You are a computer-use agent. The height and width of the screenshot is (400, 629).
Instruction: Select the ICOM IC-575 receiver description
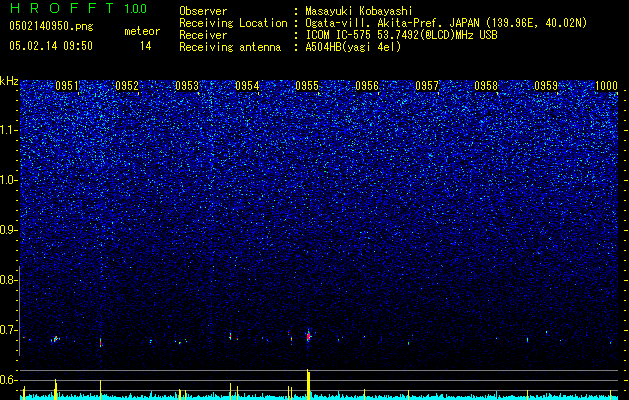coord(401,35)
